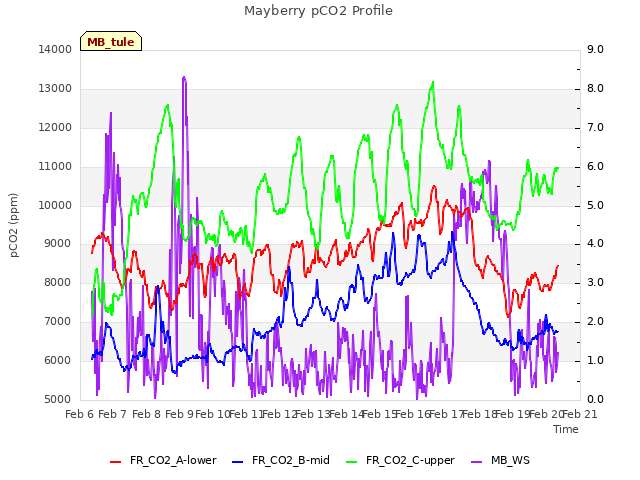Click the Feb 8 date label

pyautogui.click(x=147, y=414)
